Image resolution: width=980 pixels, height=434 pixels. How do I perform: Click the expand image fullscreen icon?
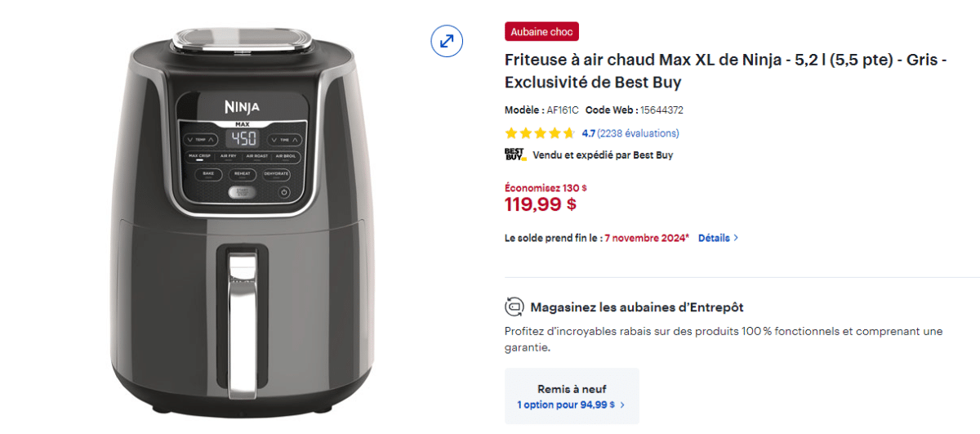[x=447, y=40]
